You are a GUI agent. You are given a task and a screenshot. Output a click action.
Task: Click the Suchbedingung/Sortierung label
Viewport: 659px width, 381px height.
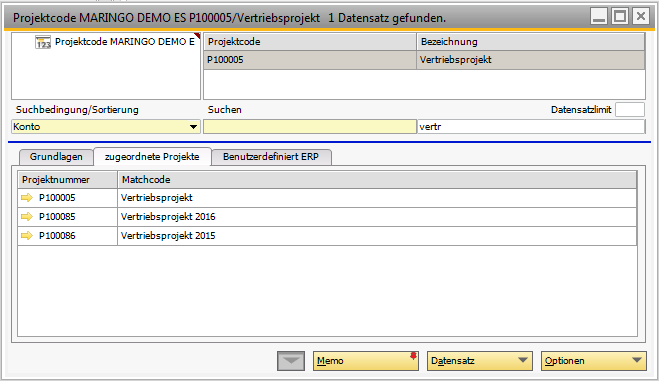[x=77, y=110]
